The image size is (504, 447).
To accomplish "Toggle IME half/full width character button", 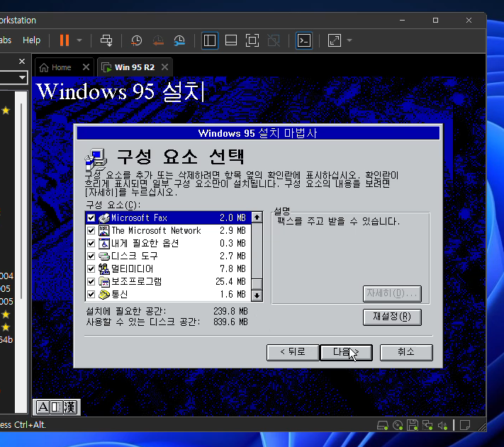I will (x=57, y=407).
